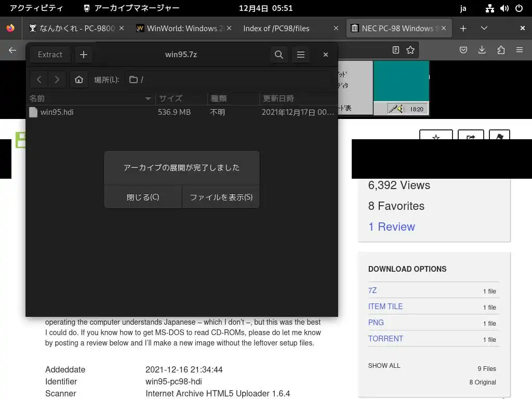Open the Archive Manager hamburger menu
Viewport: 532px width, 399px height.
(x=301, y=55)
